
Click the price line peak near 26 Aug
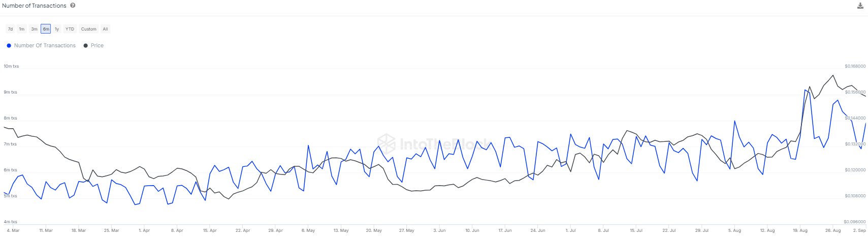pyautogui.click(x=833, y=75)
